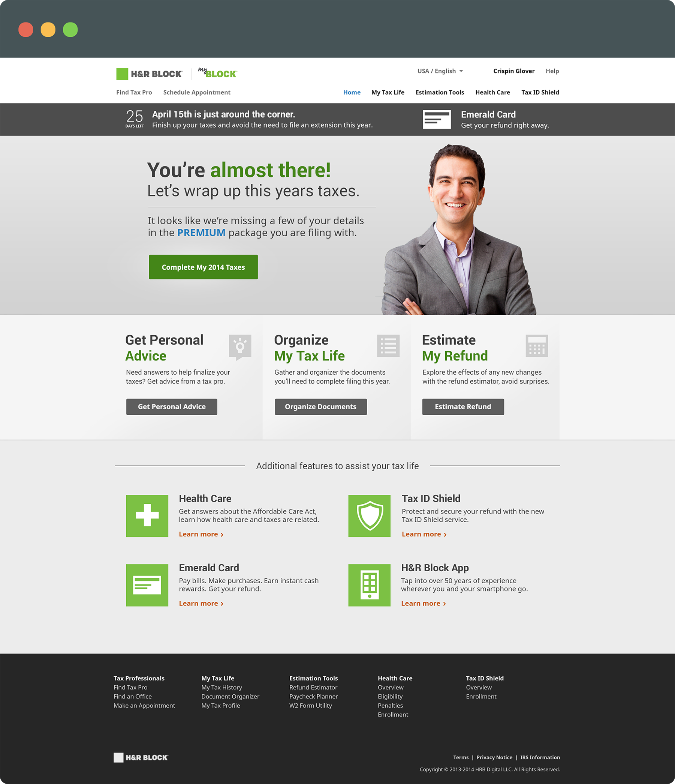Open the USA / English language dropdown
The image size is (675, 784).
pos(440,71)
